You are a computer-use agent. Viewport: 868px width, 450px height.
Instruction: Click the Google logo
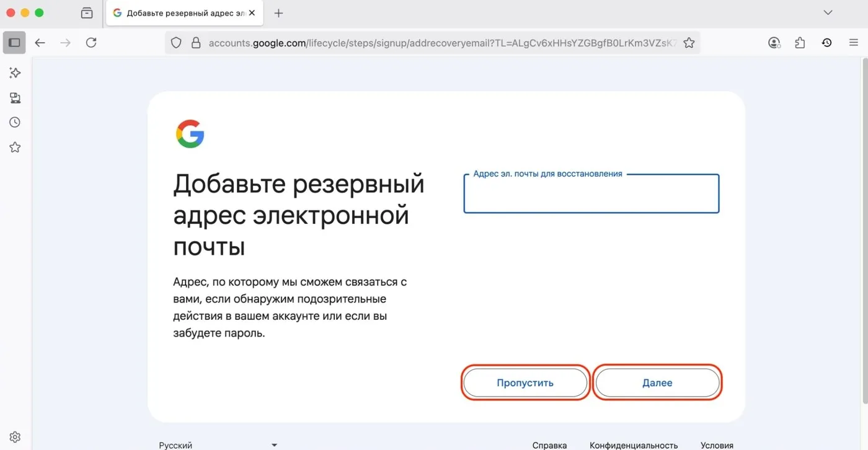pyautogui.click(x=190, y=134)
